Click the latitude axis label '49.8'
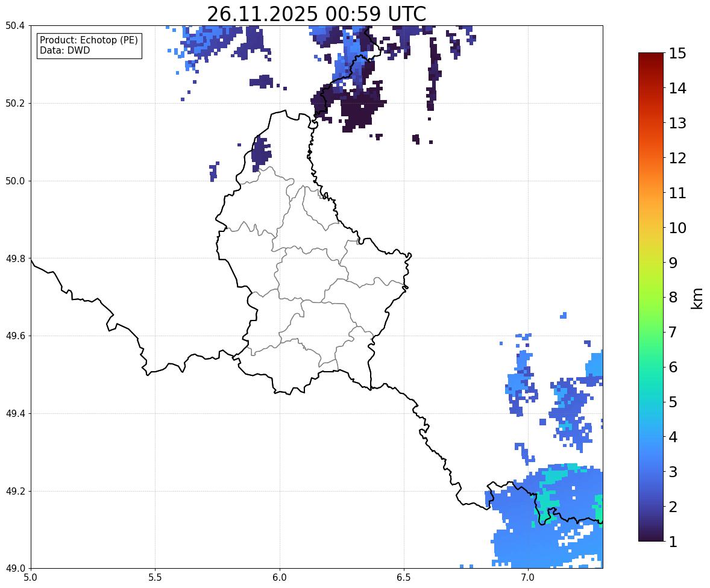Viewport: 710px width, 588px height. pyautogui.click(x=15, y=258)
